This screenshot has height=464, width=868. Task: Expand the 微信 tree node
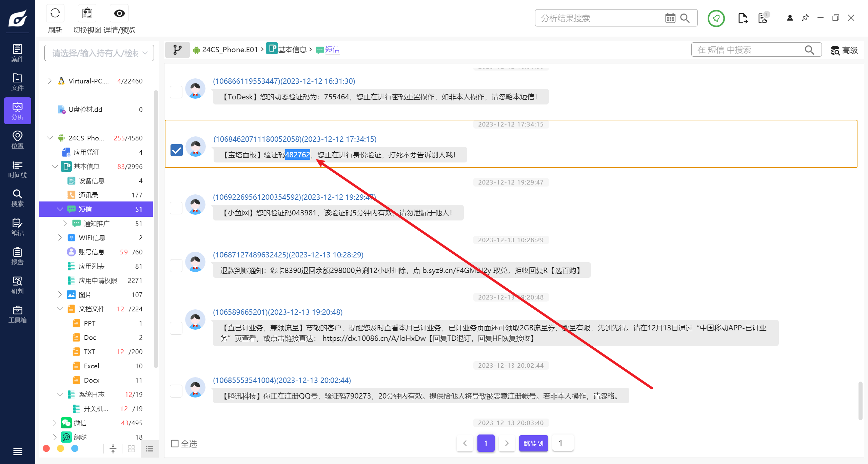point(55,423)
